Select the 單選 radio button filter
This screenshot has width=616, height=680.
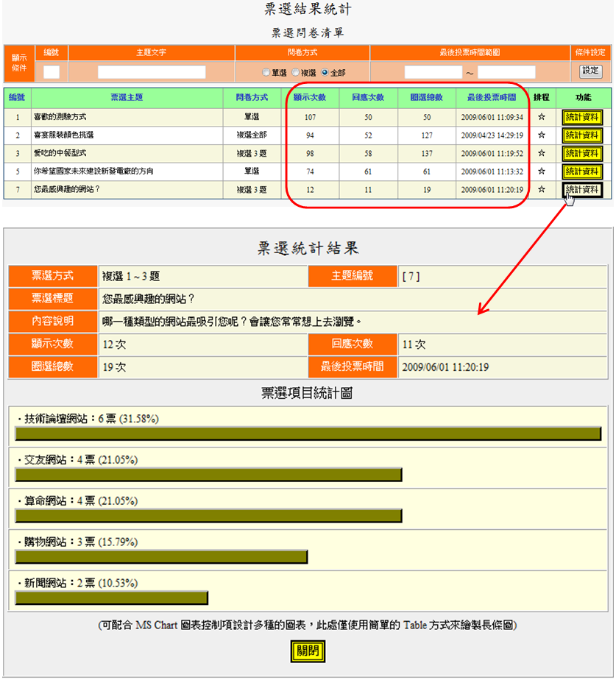click(x=266, y=72)
